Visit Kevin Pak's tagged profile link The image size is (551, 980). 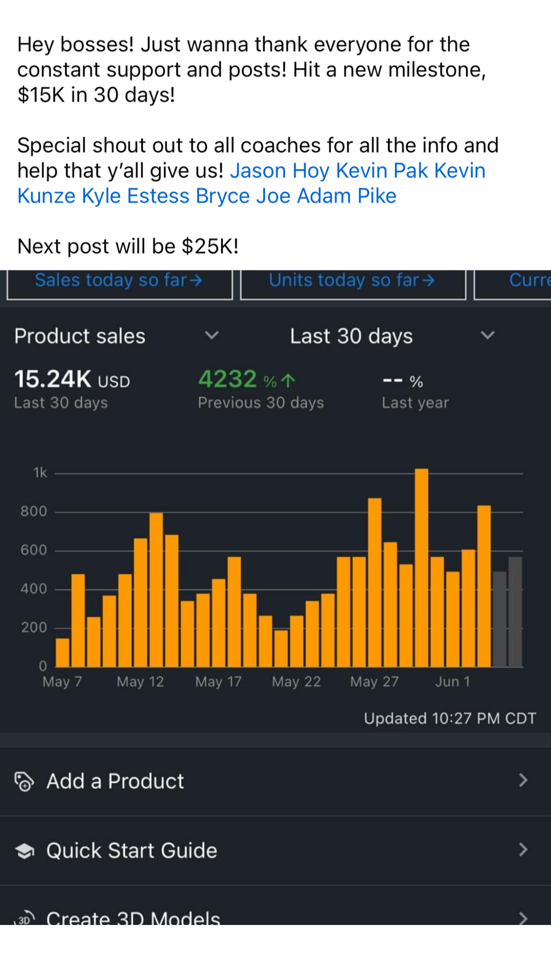[382, 171]
